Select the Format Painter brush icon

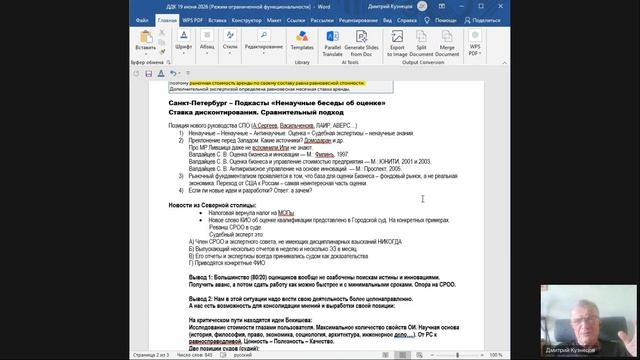point(162,52)
